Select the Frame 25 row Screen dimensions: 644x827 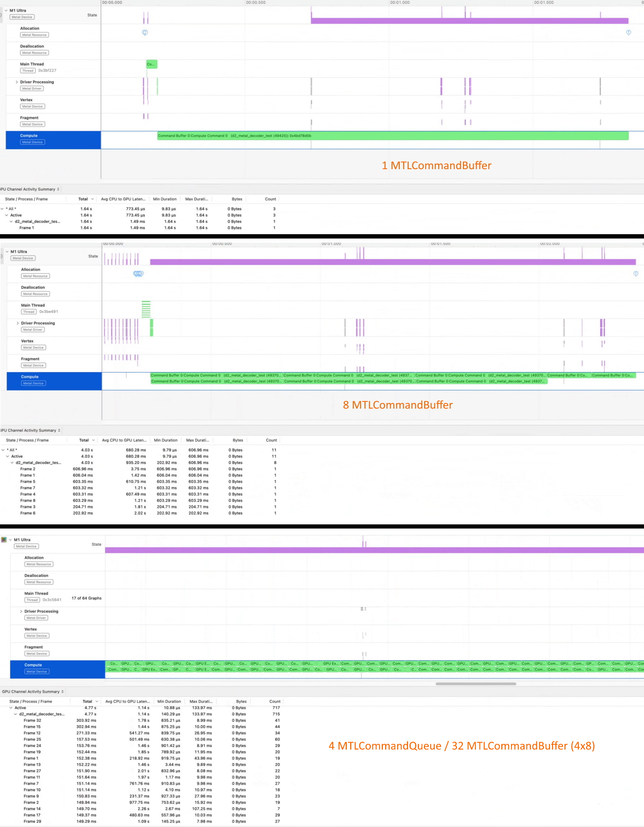[142, 739]
